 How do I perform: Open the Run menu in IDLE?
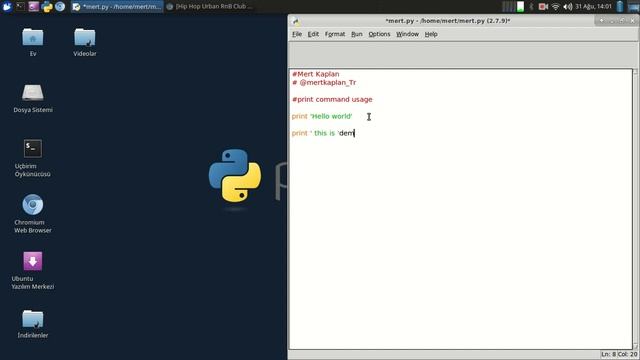[x=356, y=34]
